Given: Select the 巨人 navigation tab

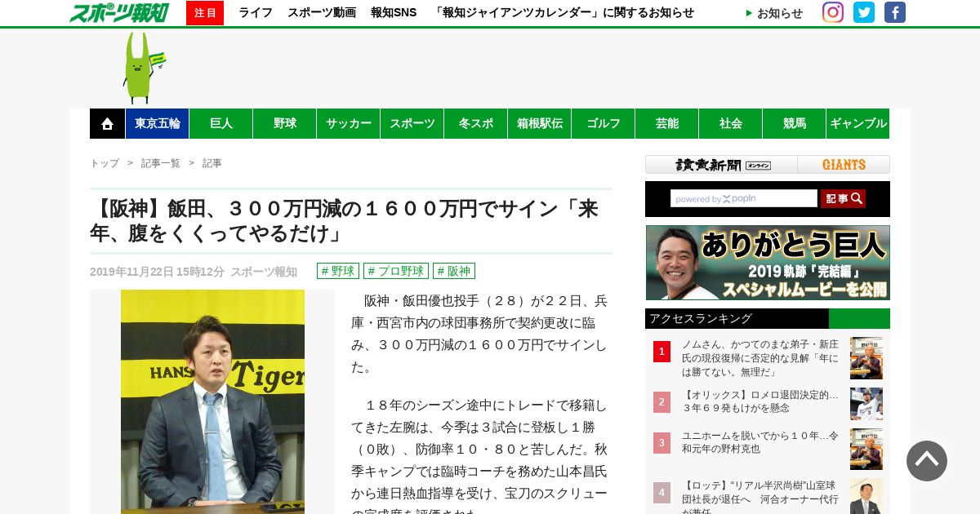Looking at the screenshot, I should pyautogui.click(x=221, y=123).
